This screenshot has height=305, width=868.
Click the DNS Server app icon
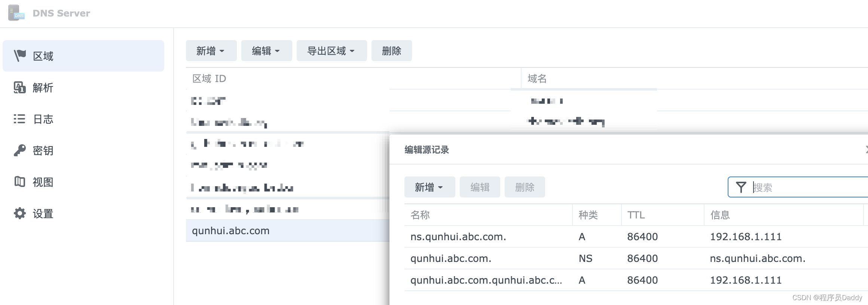coord(16,13)
